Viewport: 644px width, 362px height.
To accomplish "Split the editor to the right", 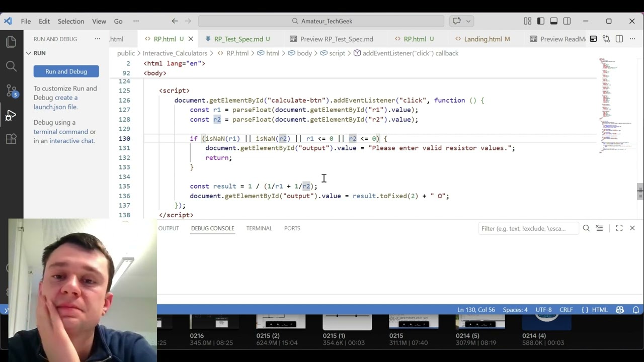I will tap(619, 39).
